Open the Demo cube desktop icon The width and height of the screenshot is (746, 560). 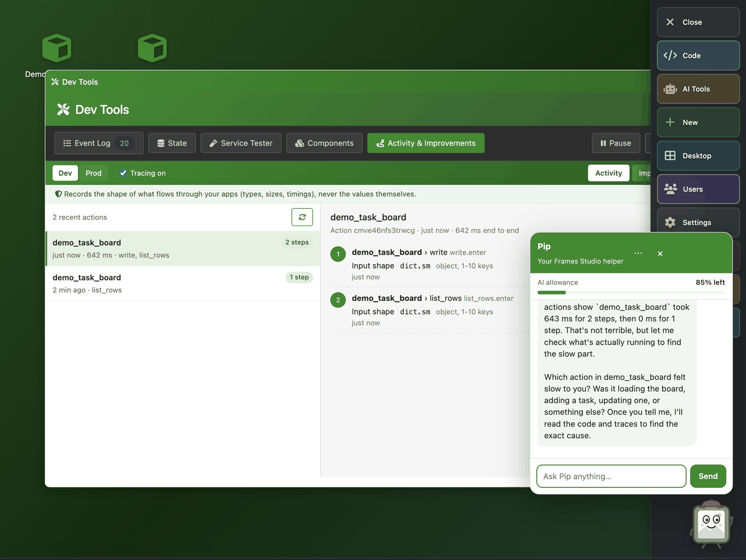click(x=56, y=48)
